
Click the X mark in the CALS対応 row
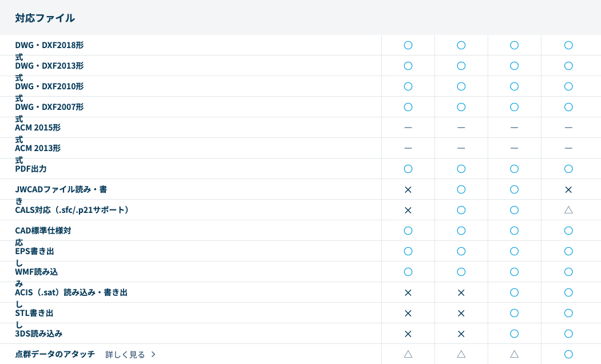pos(408,210)
